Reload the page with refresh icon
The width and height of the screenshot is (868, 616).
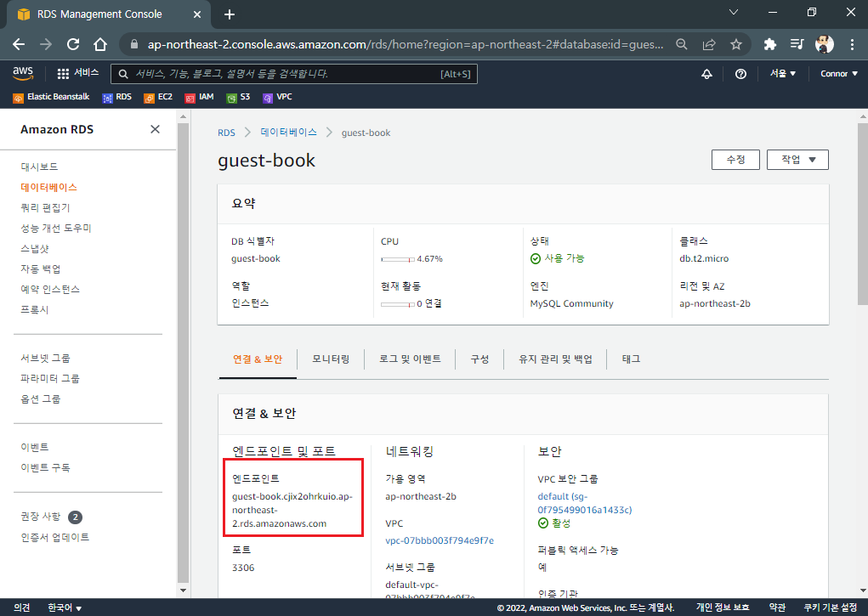(x=73, y=44)
